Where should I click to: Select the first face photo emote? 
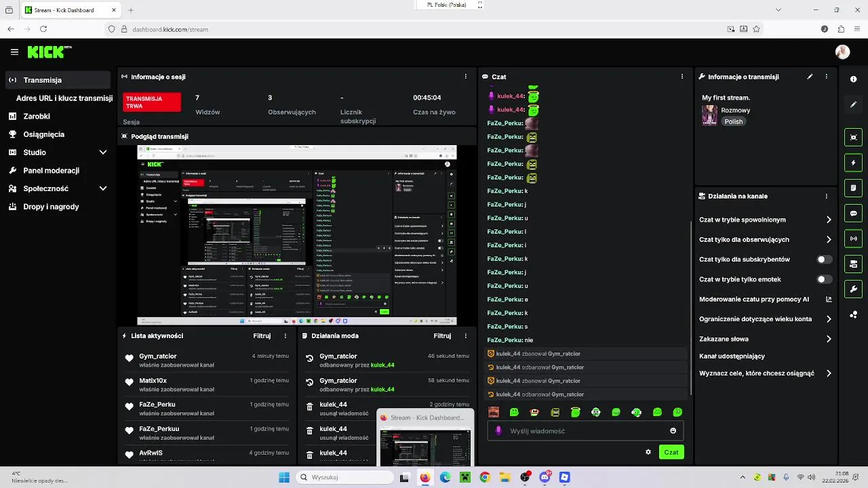click(x=494, y=412)
